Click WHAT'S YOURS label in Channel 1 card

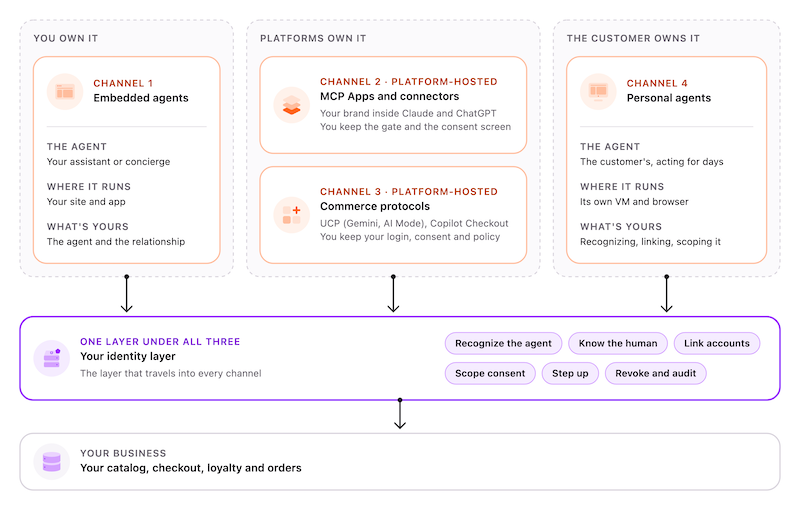(x=88, y=226)
